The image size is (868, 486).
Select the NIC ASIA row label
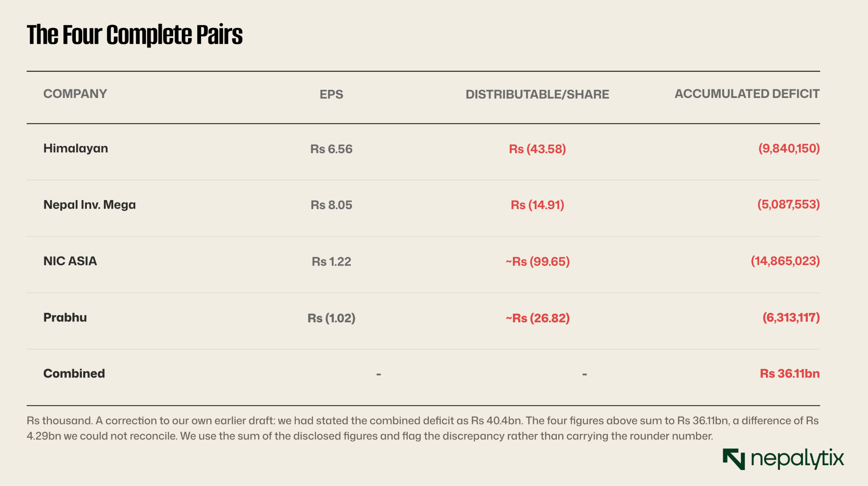tap(70, 261)
